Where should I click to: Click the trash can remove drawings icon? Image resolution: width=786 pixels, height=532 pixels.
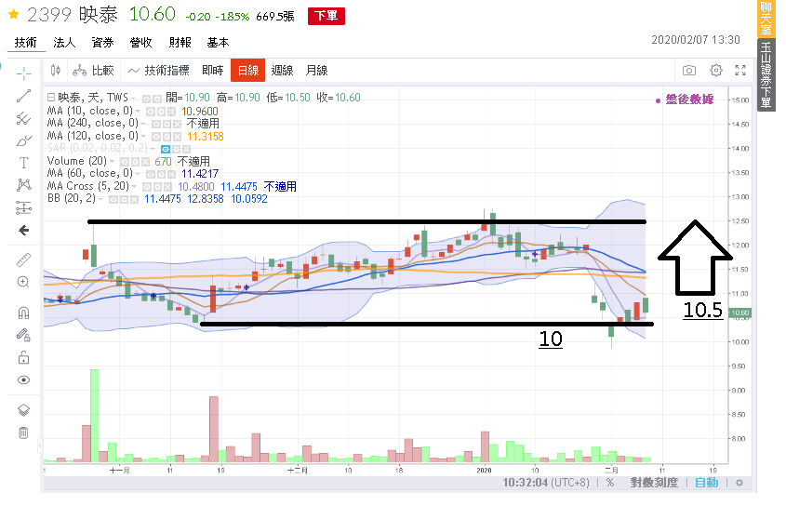(x=23, y=432)
